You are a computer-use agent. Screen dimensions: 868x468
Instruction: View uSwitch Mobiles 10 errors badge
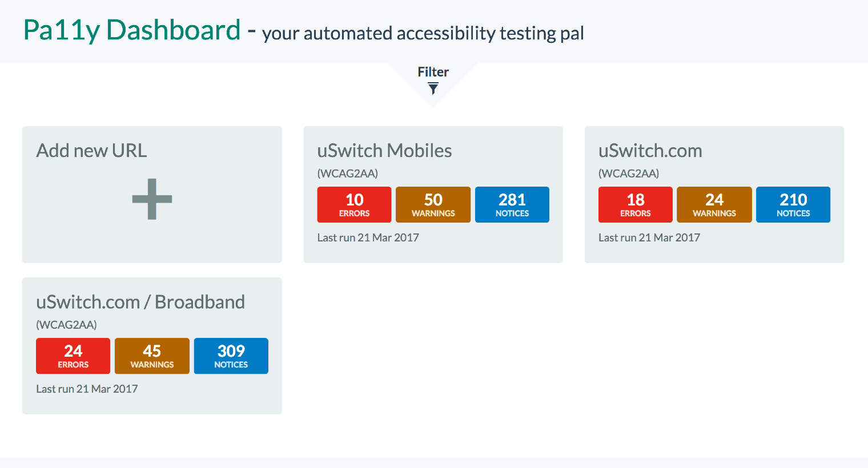coord(354,204)
